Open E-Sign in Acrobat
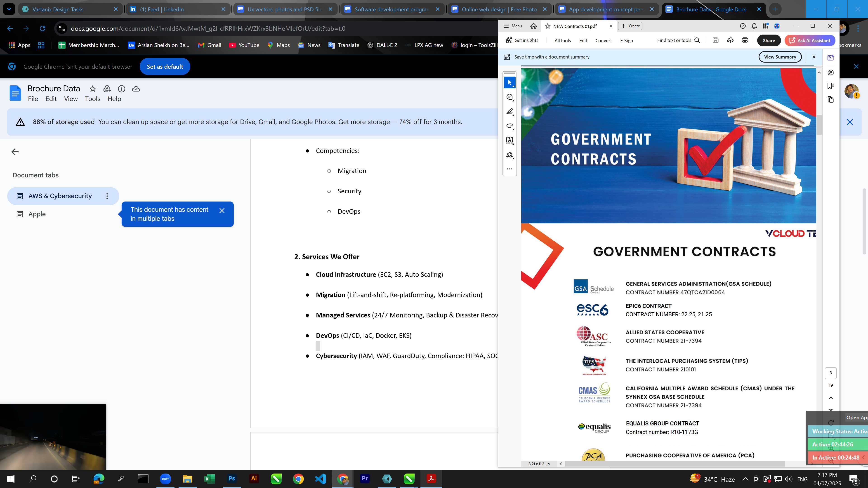The image size is (868, 488). click(x=626, y=40)
